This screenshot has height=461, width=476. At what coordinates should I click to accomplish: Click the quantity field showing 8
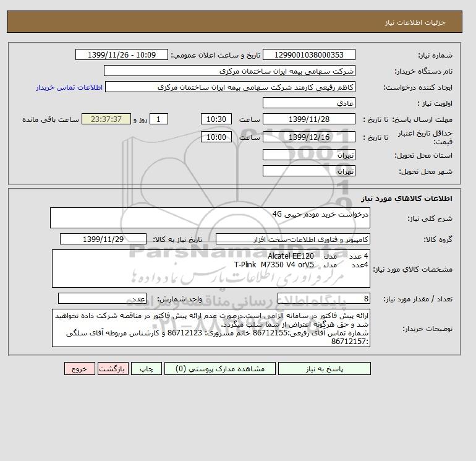point(323,298)
